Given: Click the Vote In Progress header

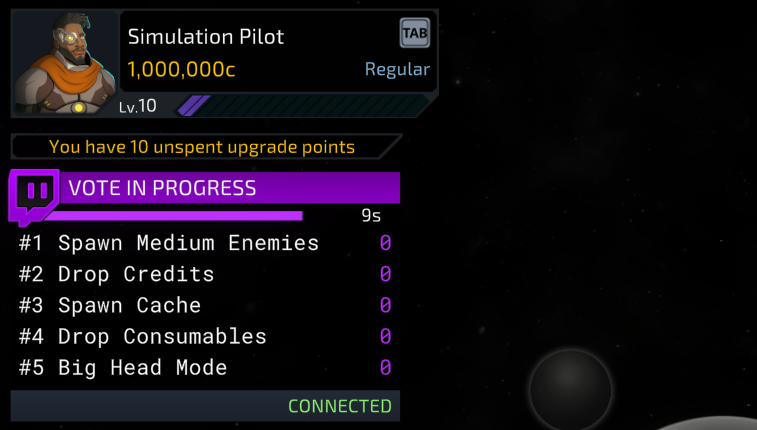Looking at the screenshot, I should (162, 188).
